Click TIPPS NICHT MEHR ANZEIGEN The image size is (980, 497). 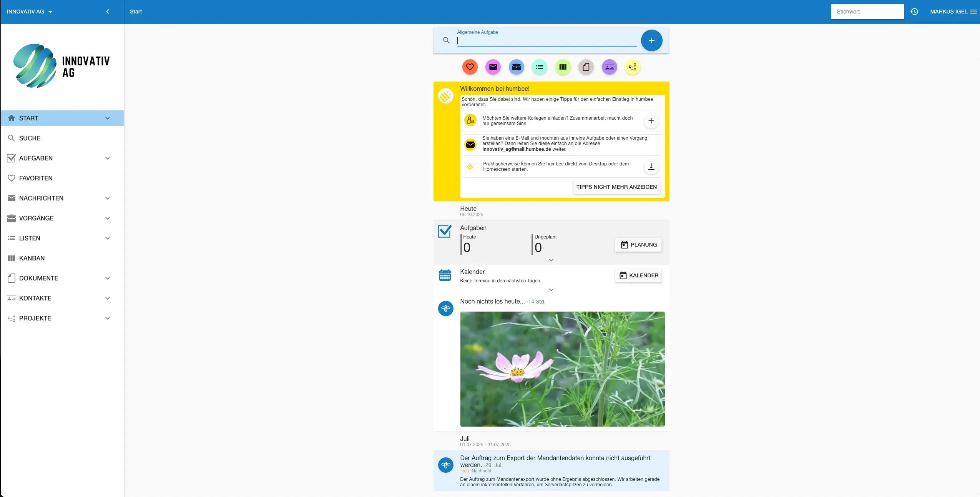point(616,187)
